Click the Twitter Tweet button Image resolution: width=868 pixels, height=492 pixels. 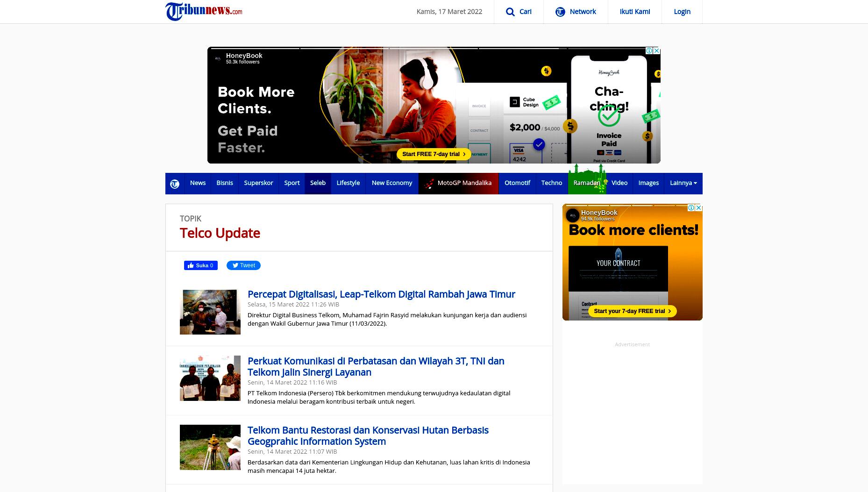[243, 265]
